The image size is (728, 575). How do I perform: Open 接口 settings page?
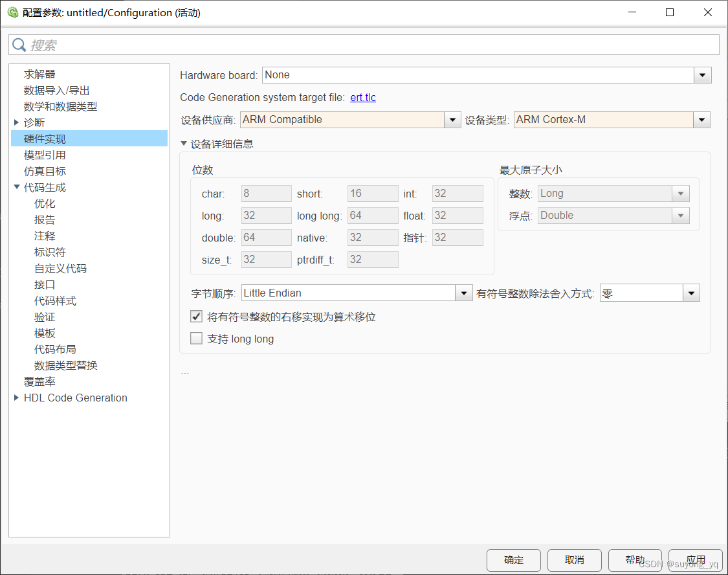(45, 285)
